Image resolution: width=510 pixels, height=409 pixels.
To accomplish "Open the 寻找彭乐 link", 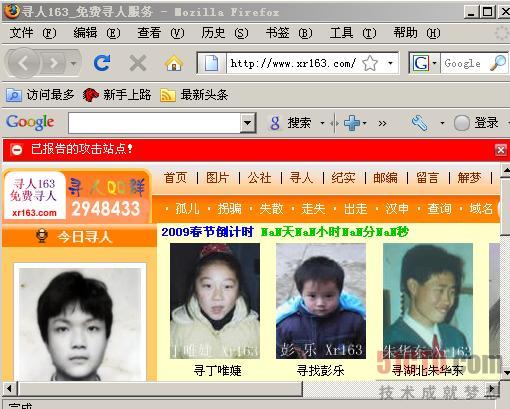I will (320, 370).
